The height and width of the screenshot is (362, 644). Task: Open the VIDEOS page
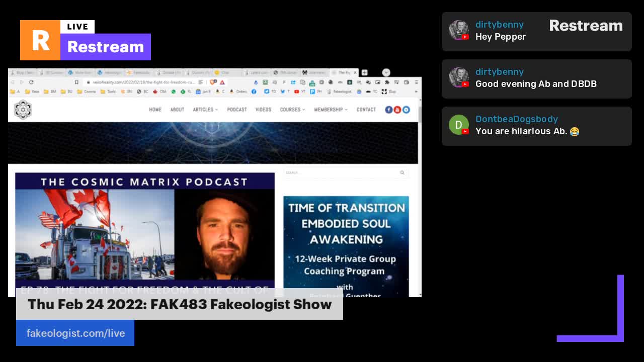point(263,110)
